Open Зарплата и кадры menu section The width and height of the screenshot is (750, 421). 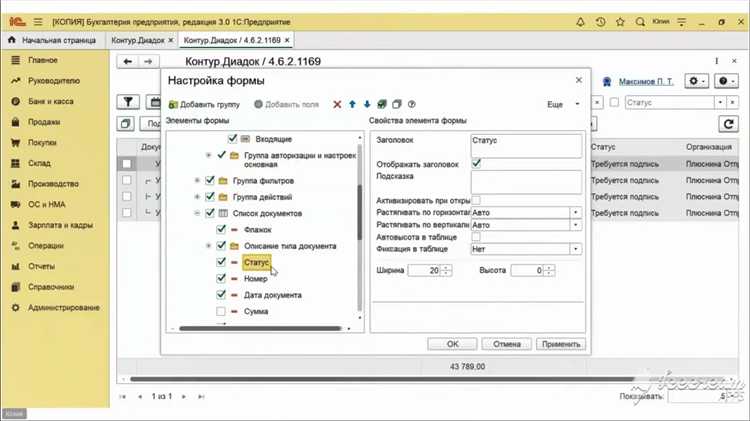(x=60, y=225)
